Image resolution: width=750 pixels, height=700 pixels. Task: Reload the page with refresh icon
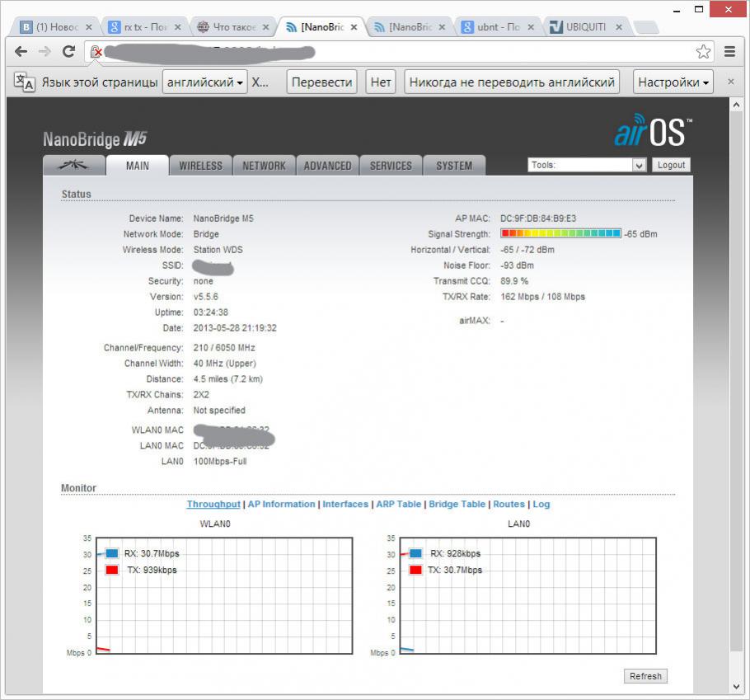pyautogui.click(x=69, y=51)
